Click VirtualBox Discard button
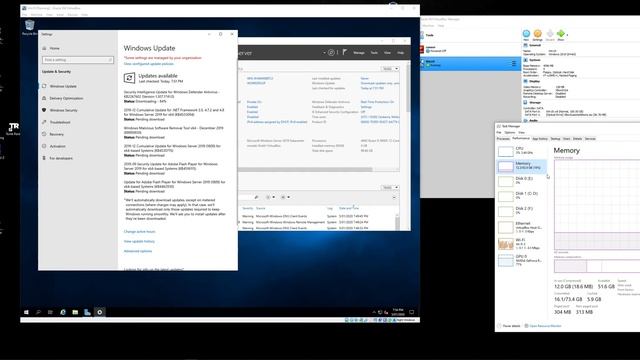The image size is (640, 360). [550, 35]
